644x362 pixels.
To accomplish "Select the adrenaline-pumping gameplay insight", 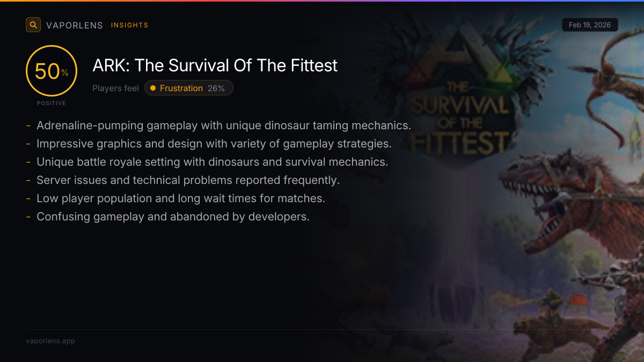I will [x=223, y=125].
